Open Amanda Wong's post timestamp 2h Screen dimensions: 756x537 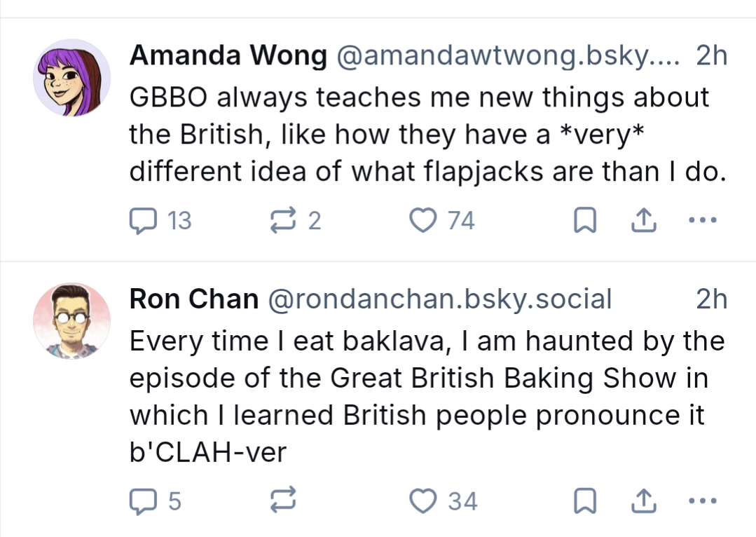[x=711, y=57]
